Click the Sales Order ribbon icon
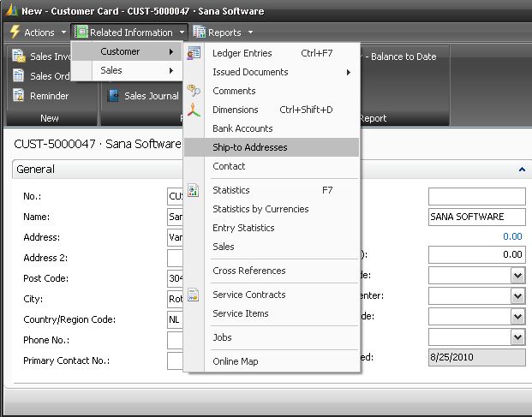The image size is (532, 417). click(x=19, y=75)
